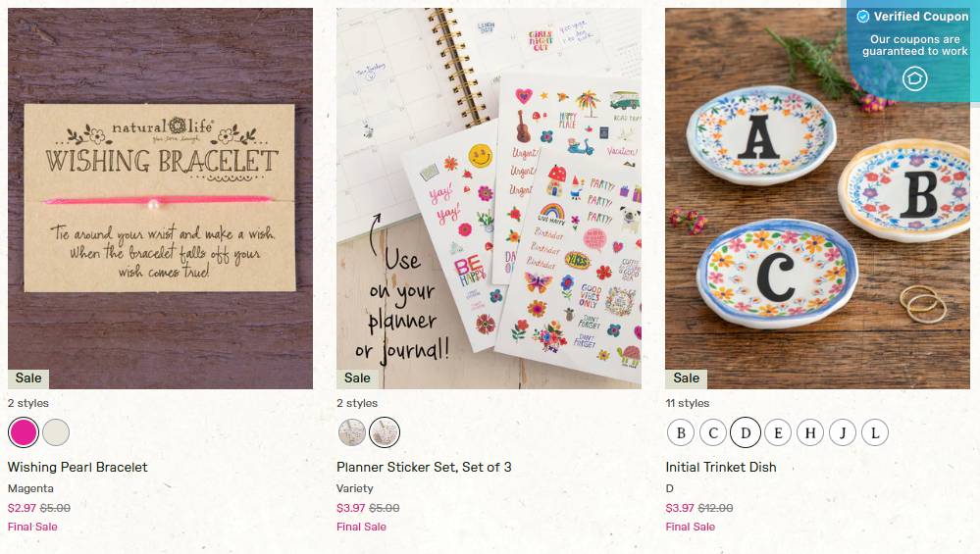Select initial L style for trinket dish

click(875, 432)
